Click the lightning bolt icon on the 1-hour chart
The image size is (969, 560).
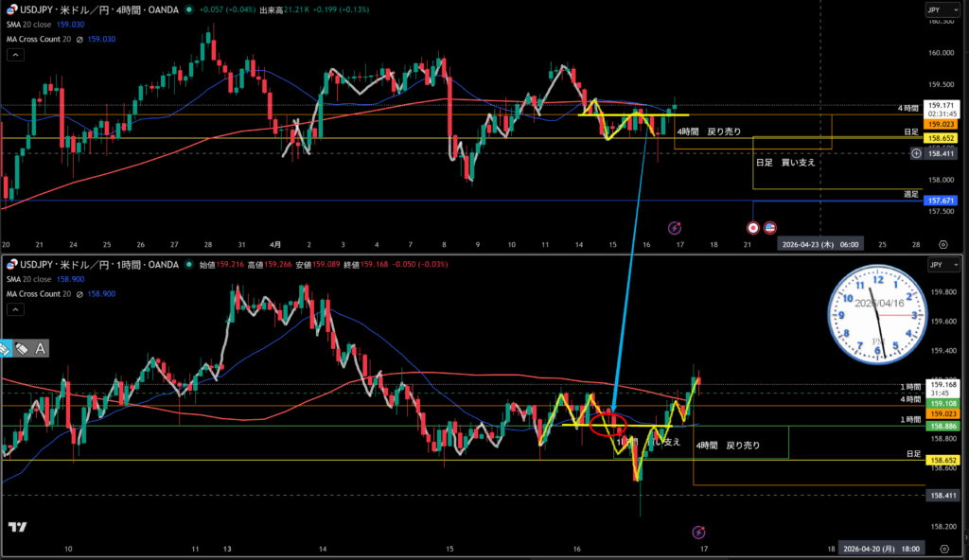698,534
